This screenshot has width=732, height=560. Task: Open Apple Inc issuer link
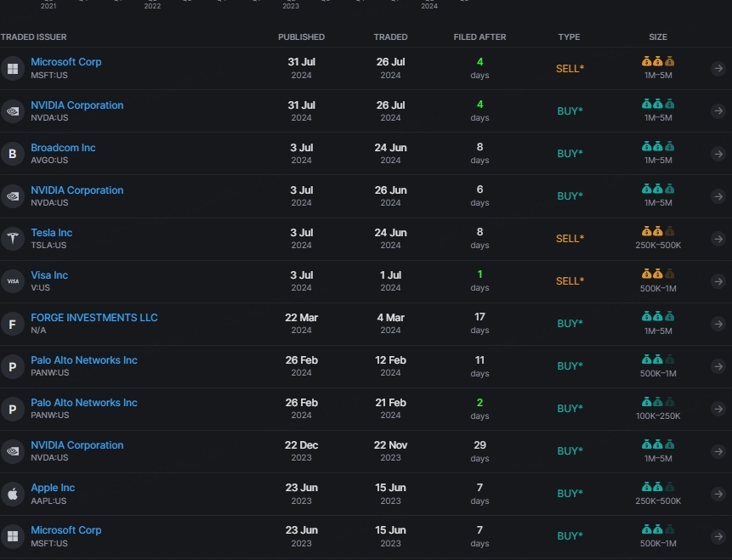[53, 488]
